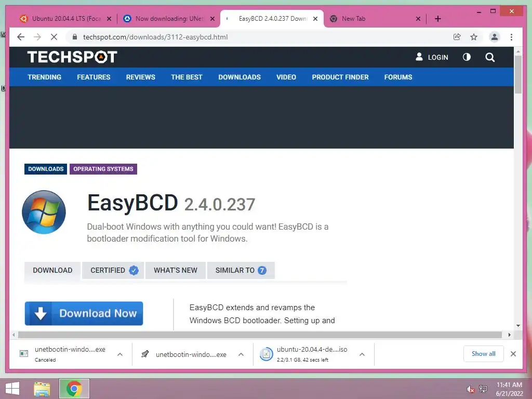Screen dimensions: 532x399
Task: Expand options for ubuntu iso download
Action: (x=362, y=354)
